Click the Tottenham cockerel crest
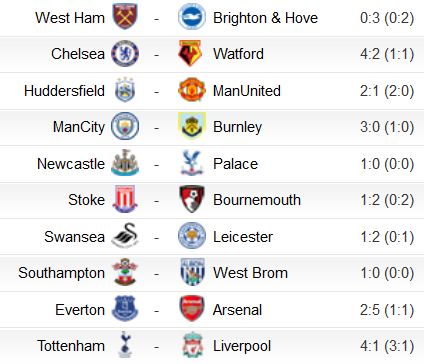The width and height of the screenshot is (424, 364). [125, 345]
